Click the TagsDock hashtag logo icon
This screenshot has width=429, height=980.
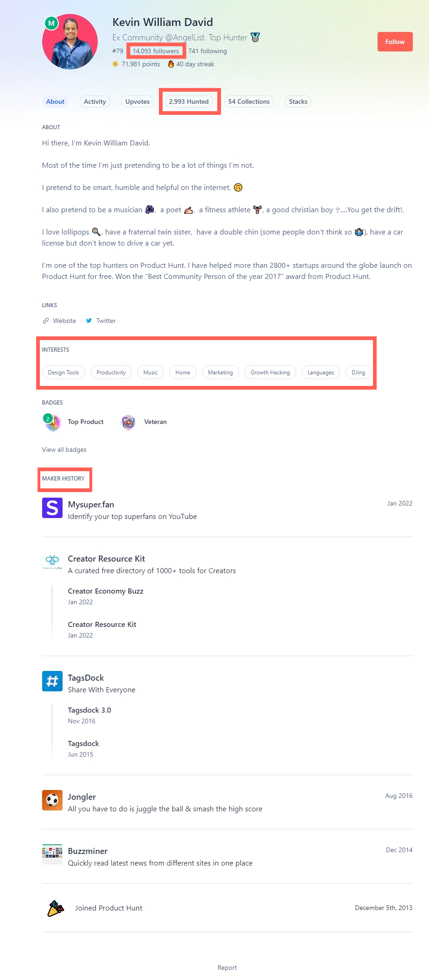pyautogui.click(x=52, y=681)
